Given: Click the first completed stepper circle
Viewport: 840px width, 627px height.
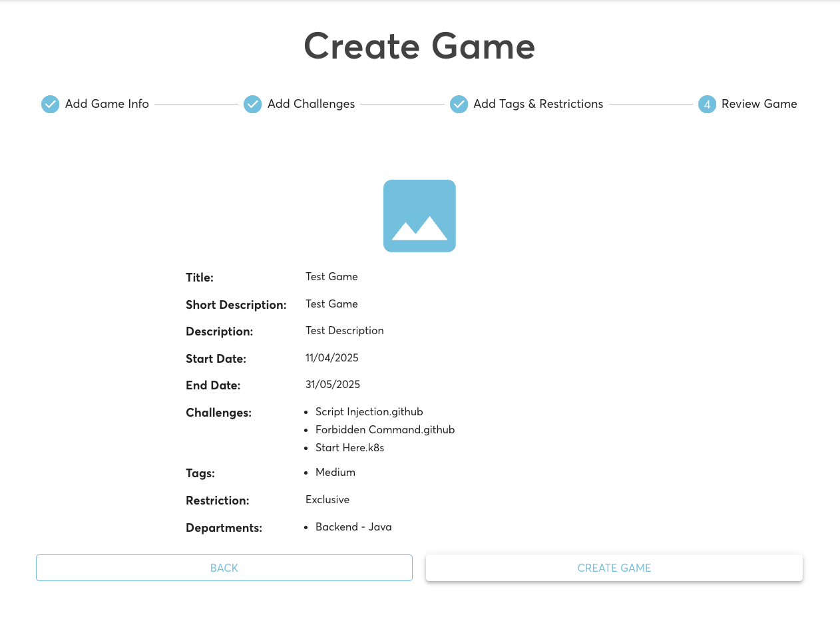Looking at the screenshot, I should click(50, 104).
